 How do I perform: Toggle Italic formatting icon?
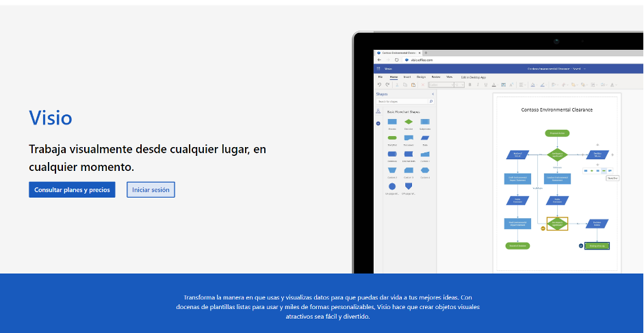478,85
